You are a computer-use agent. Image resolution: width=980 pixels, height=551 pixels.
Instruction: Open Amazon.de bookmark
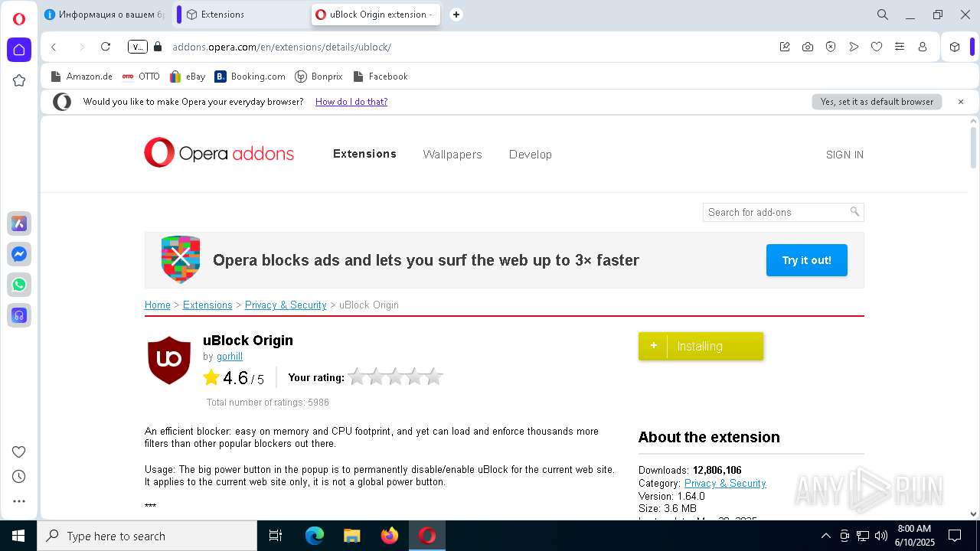82,77
